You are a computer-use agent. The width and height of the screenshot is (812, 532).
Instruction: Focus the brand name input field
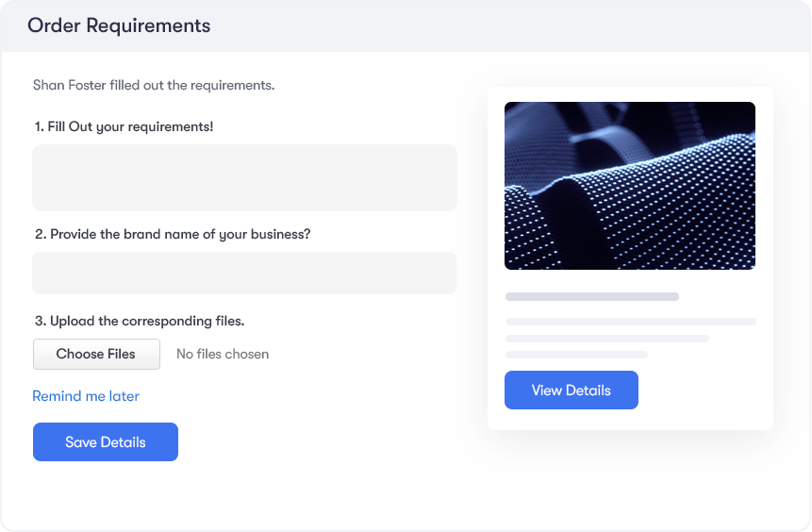coord(244,273)
